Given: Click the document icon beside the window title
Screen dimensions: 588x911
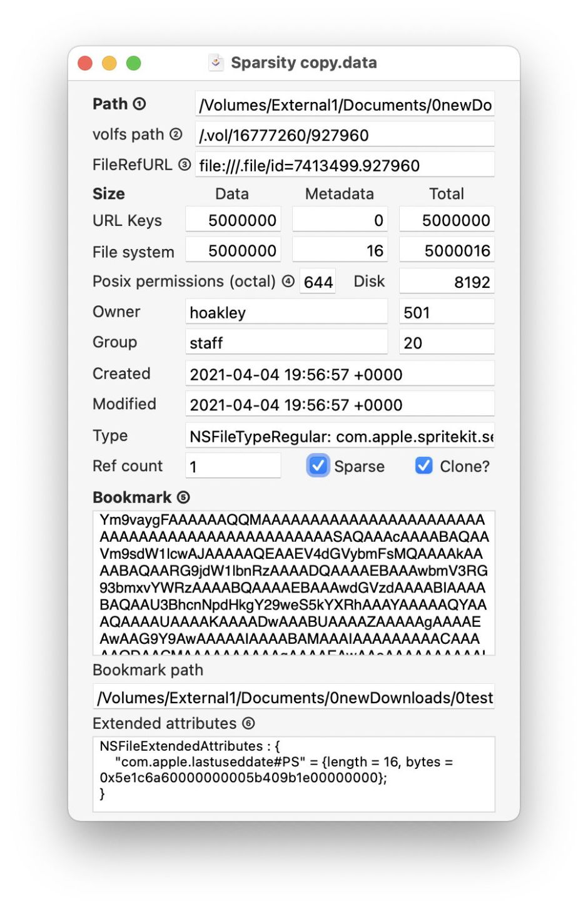Looking at the screenshot, I should [x=216, y=63].
